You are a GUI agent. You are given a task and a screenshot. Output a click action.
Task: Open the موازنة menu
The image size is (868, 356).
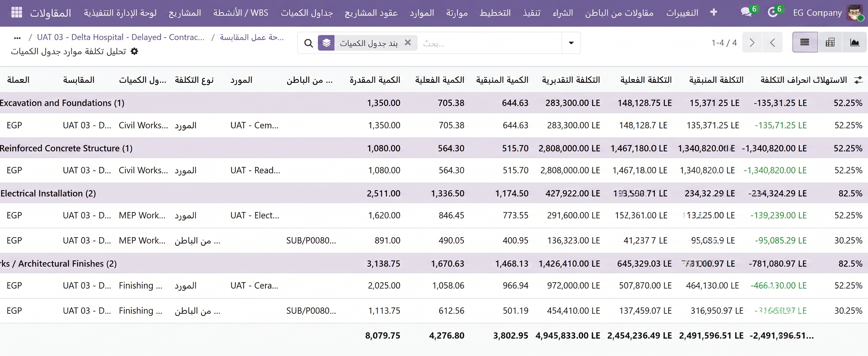pos(457,13)
